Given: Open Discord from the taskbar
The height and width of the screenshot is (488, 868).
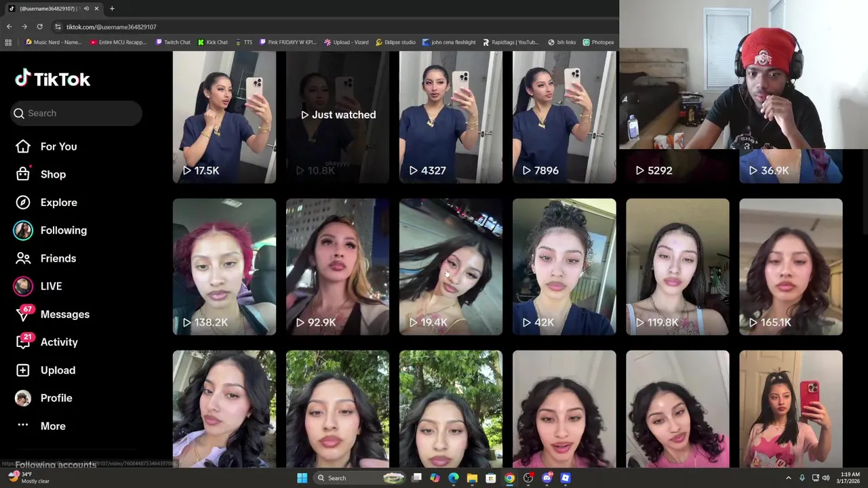Looking at the screenshot, I should [x=547, y=478].
